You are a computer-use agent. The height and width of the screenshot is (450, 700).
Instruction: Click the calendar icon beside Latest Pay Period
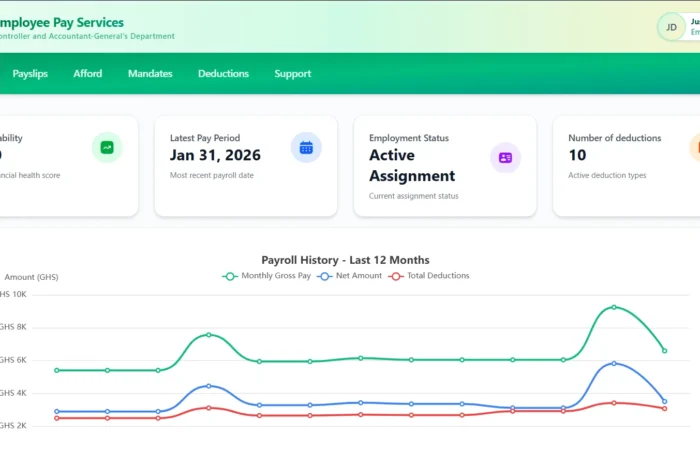306,147
